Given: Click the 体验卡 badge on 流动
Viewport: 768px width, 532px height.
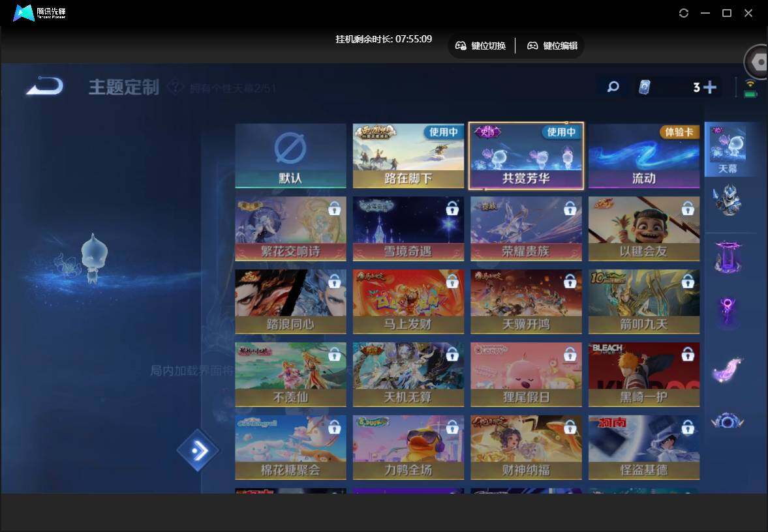Looking at the screenshot, I should (x=679, y=132).
